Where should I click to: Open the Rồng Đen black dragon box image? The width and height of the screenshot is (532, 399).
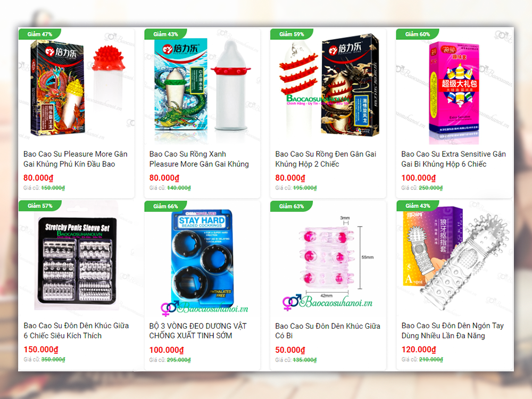pyautogui.click(x=328, y=88)
